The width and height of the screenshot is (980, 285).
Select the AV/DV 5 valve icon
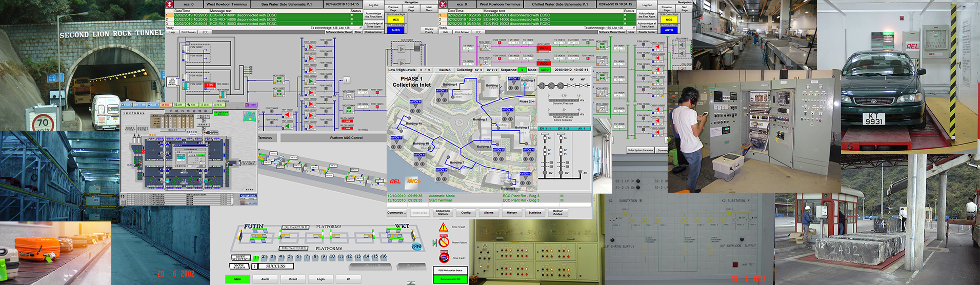(498, 155)
